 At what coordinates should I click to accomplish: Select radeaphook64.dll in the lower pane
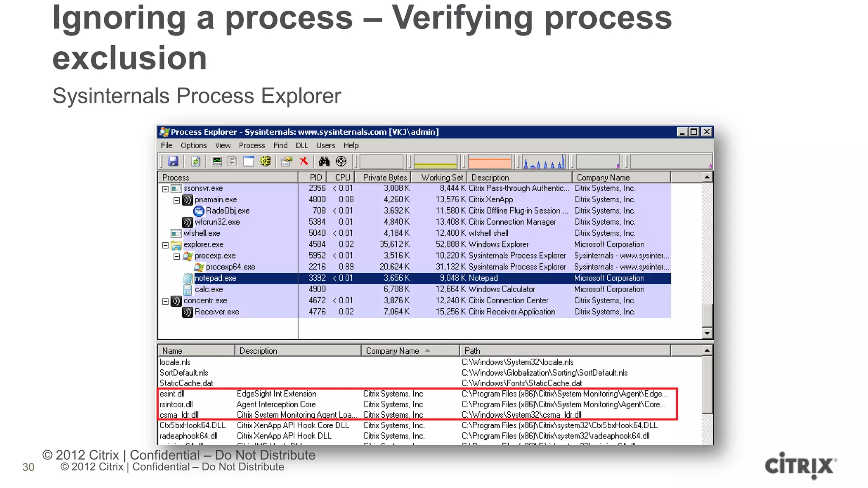(415, 436)
